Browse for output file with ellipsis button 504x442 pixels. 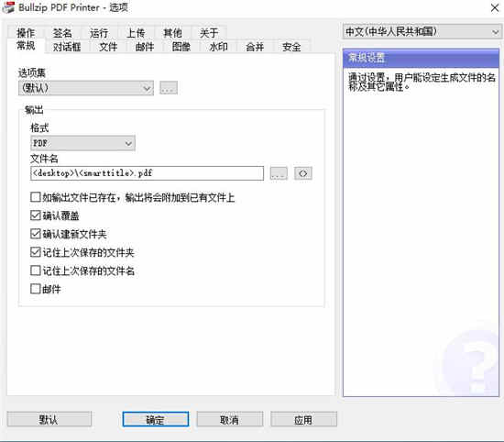tap(279, 173)
